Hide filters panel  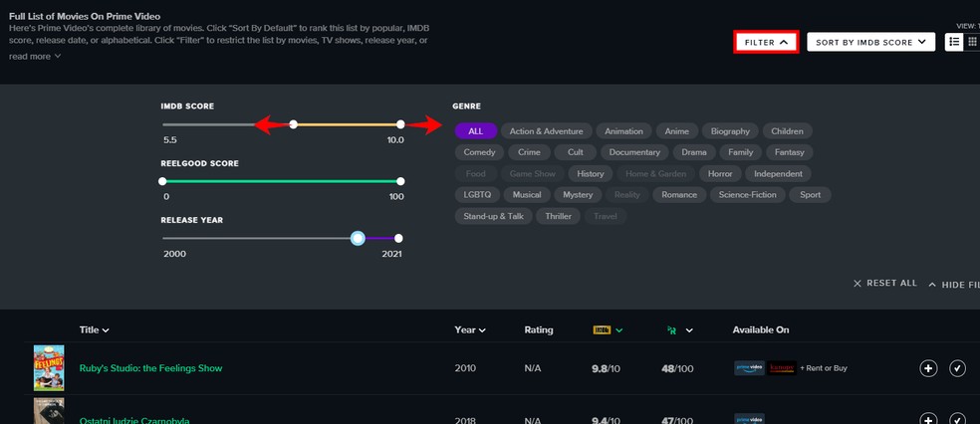click(x=954, y=284)
